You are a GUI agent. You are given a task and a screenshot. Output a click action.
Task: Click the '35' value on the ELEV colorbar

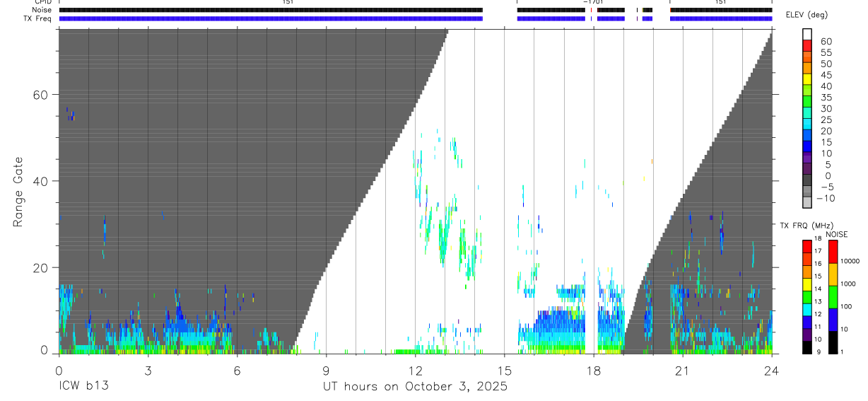pyautogui.click(x=826, y=97)
